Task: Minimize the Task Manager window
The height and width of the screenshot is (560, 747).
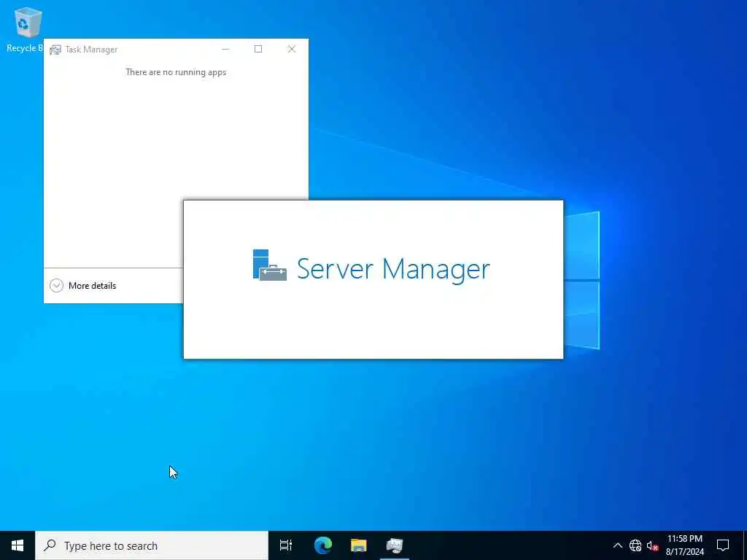Action: (225, 49)
